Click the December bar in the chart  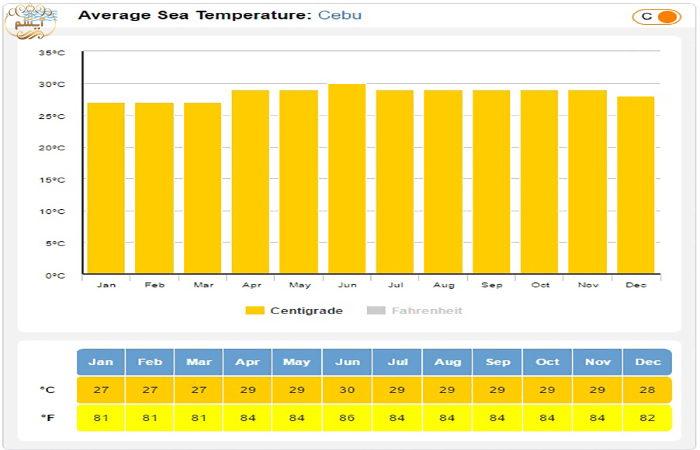click(x=636, y=185)
